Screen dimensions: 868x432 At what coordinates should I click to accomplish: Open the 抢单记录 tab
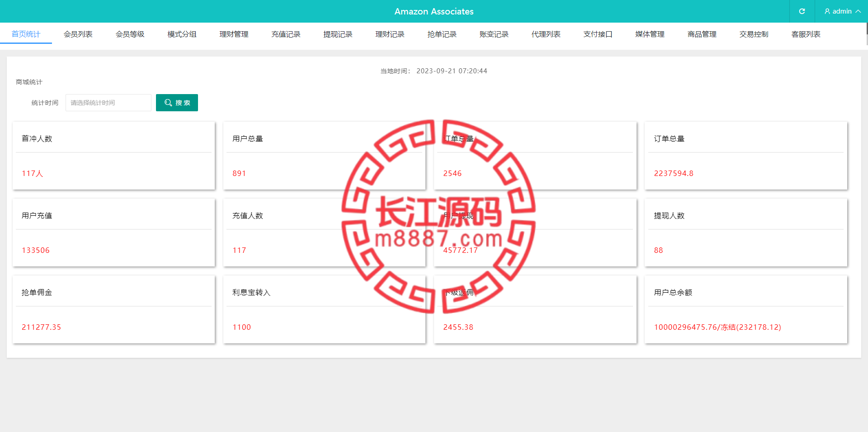point(442,34)
